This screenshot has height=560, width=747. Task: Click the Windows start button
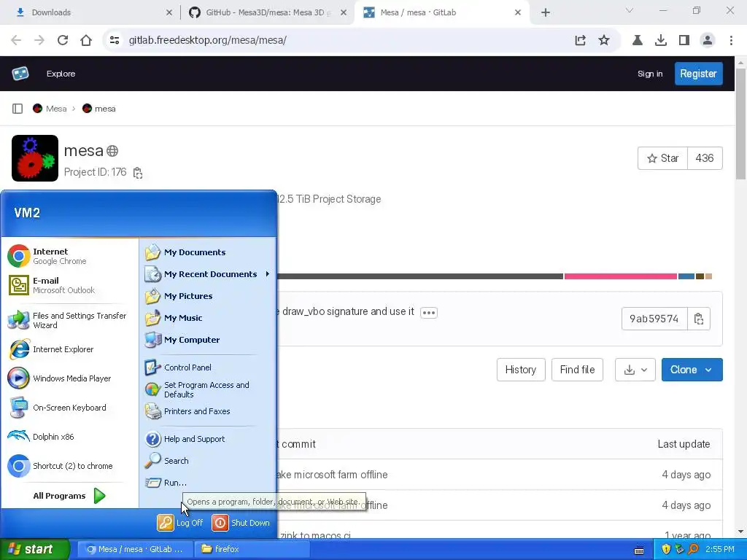(34, 549)
